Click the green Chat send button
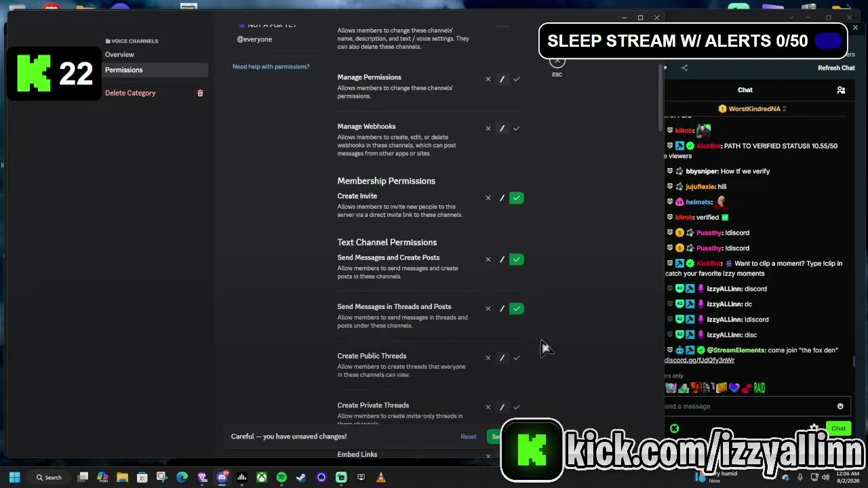868x488 pixels. click(839, 428)
